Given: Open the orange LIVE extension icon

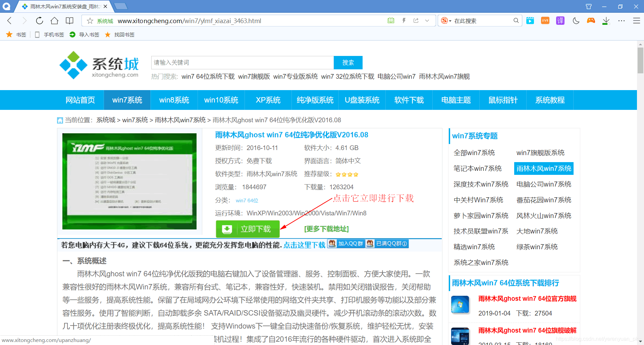Looking at the screenshot, I should coord(545,21).
